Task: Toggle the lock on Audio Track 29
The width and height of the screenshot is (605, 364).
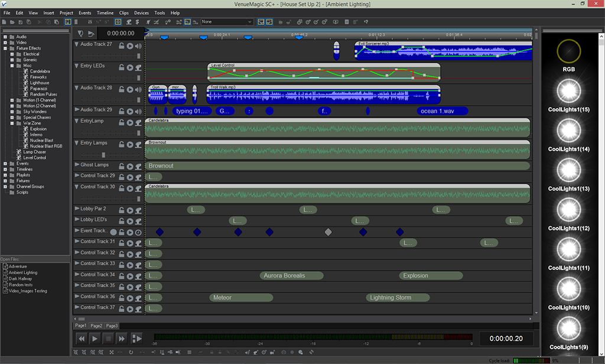Action: coord(122,111)
